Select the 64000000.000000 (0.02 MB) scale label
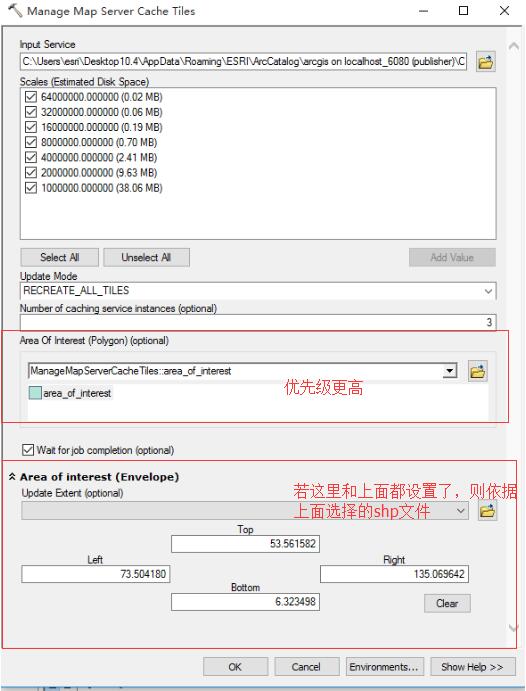 pos(102,97)
